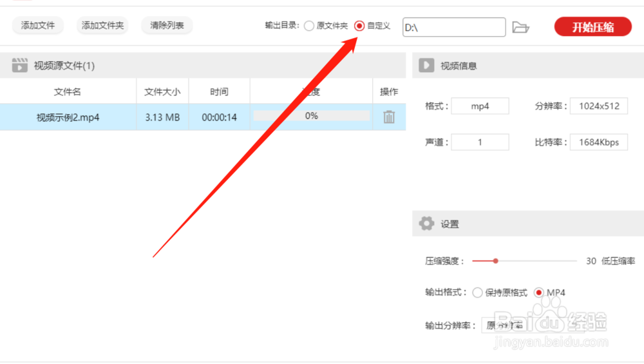
Task: Select the file 视频示例2.mp4
Action: 68,117
